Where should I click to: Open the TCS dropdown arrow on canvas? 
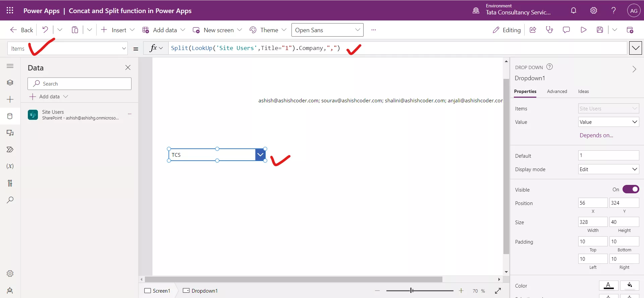260,155
